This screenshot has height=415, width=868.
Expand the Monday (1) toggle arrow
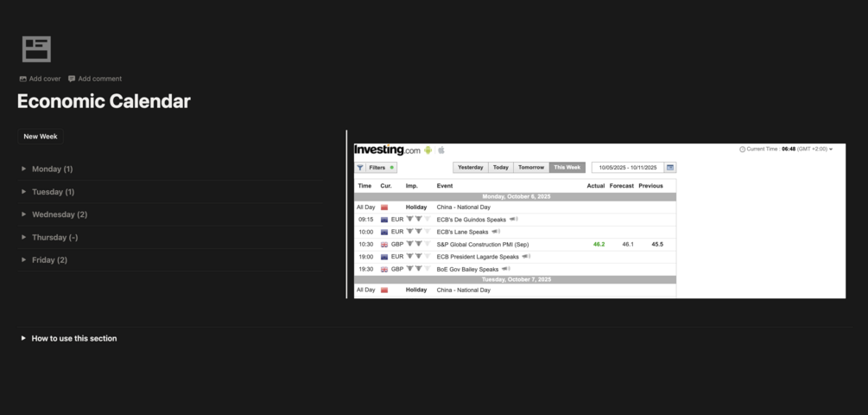(24, 169)
